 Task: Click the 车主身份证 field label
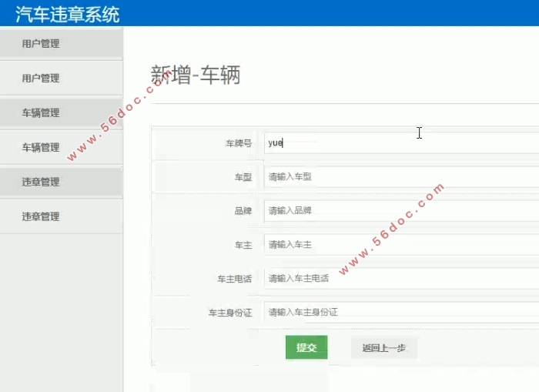230,313
